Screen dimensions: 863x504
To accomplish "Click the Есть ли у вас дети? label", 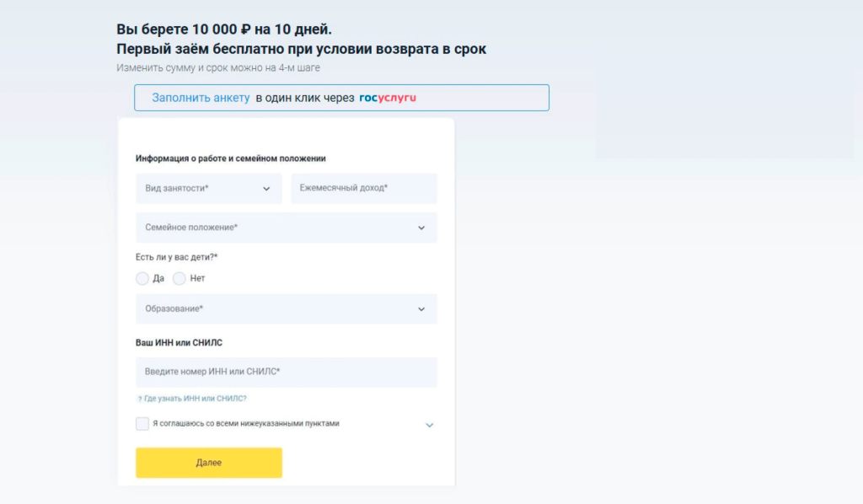I will click(177, 257).
